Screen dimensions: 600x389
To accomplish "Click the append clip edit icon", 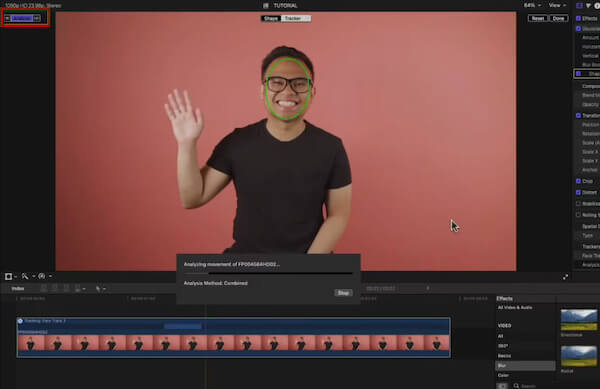I will (x=66, y=288).
